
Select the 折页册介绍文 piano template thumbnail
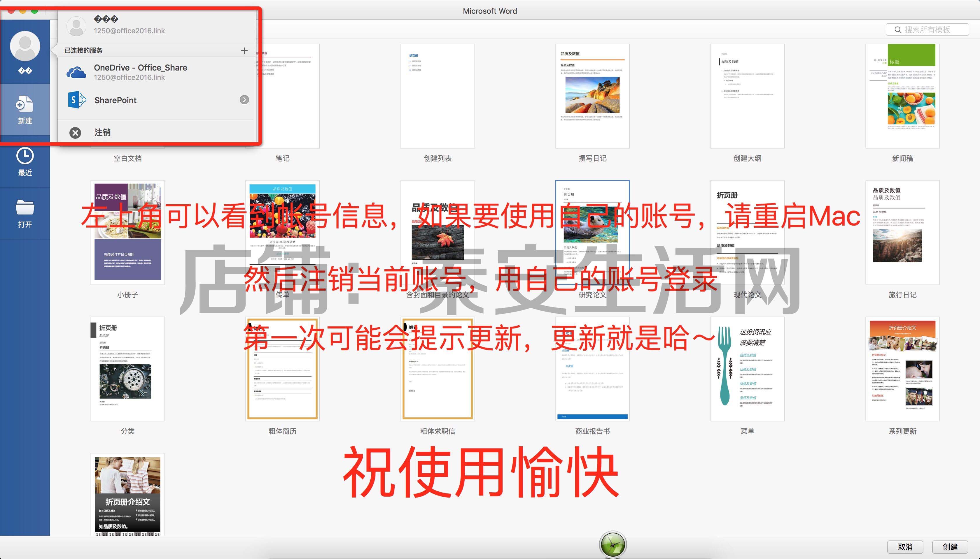127,495
